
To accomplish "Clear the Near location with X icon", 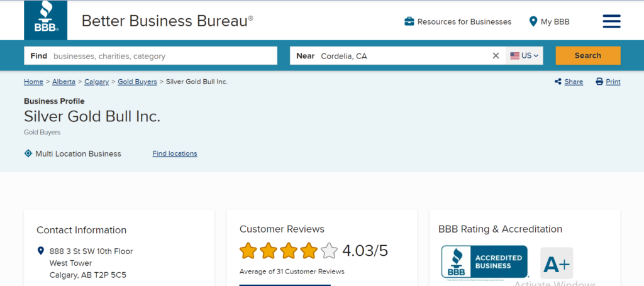I will coord(496,56).
